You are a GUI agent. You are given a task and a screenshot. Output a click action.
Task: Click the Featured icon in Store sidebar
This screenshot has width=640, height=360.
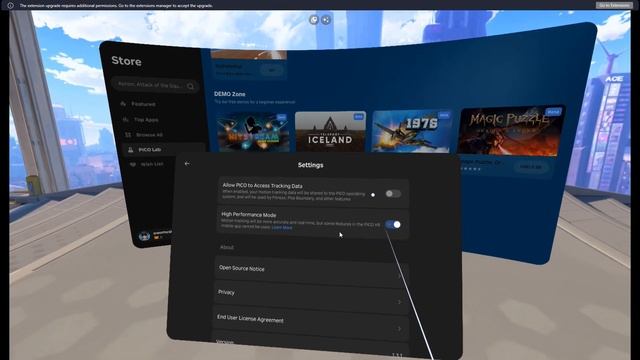coord(123,104)
